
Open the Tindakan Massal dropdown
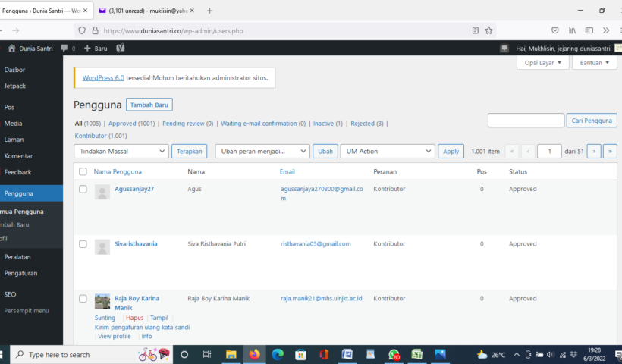coord(121,151)
